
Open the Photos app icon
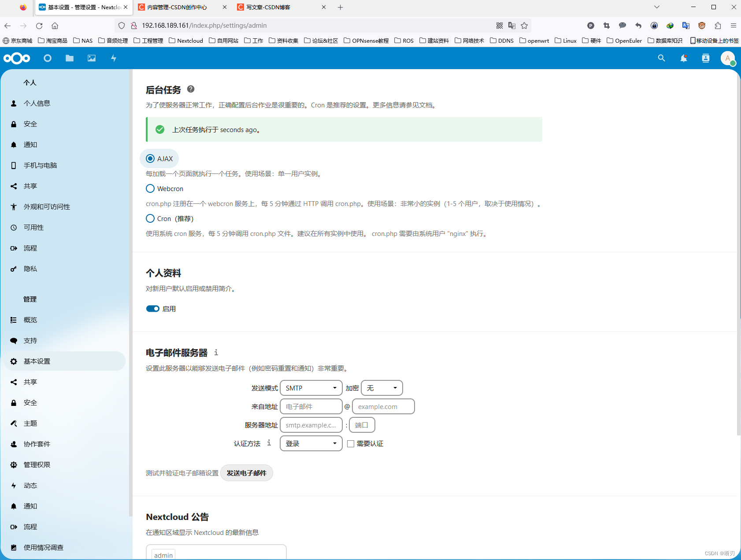(91, 58)
